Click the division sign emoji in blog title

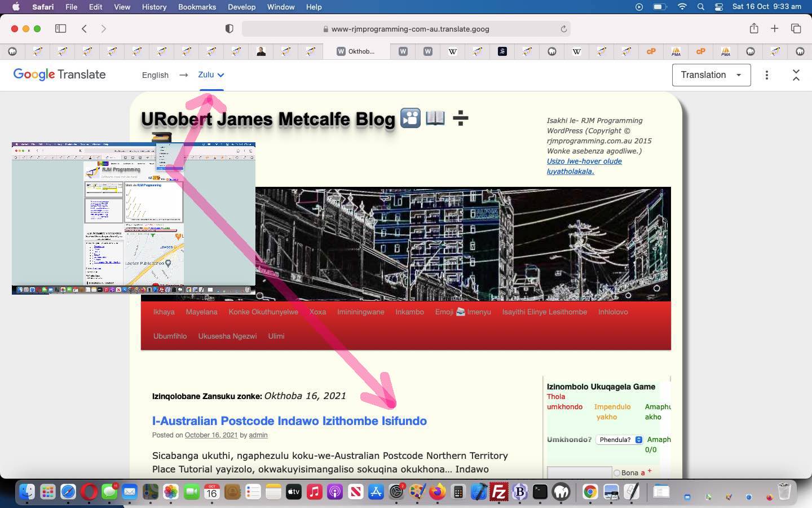[461, 118]
